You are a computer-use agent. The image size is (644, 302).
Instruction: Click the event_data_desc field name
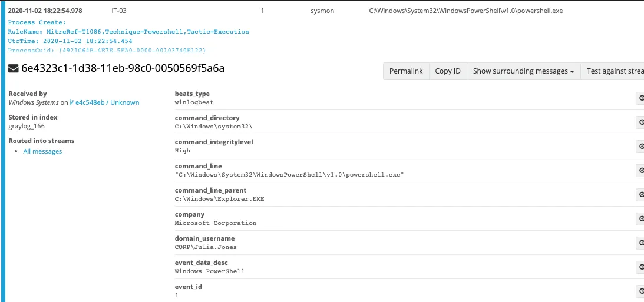point(202,263)
